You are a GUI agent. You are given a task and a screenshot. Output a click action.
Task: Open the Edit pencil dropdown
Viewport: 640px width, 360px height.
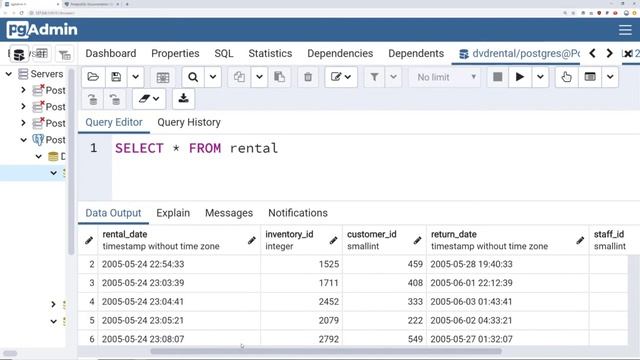341,77
